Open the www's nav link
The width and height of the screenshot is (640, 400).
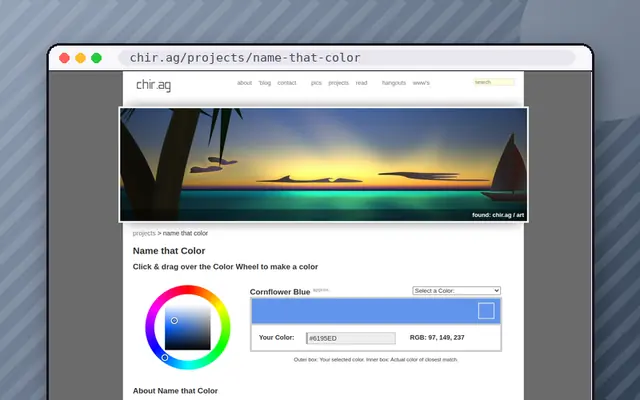click(421, 83)
